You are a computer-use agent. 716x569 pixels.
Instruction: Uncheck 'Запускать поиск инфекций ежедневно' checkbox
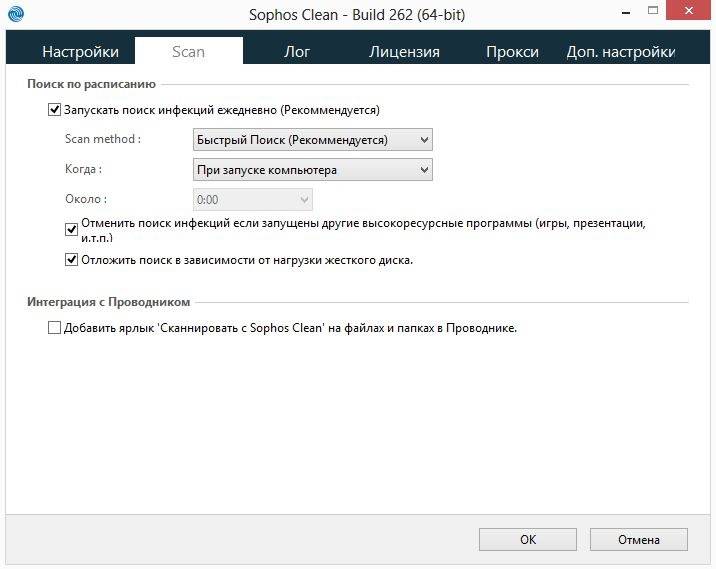54,110
